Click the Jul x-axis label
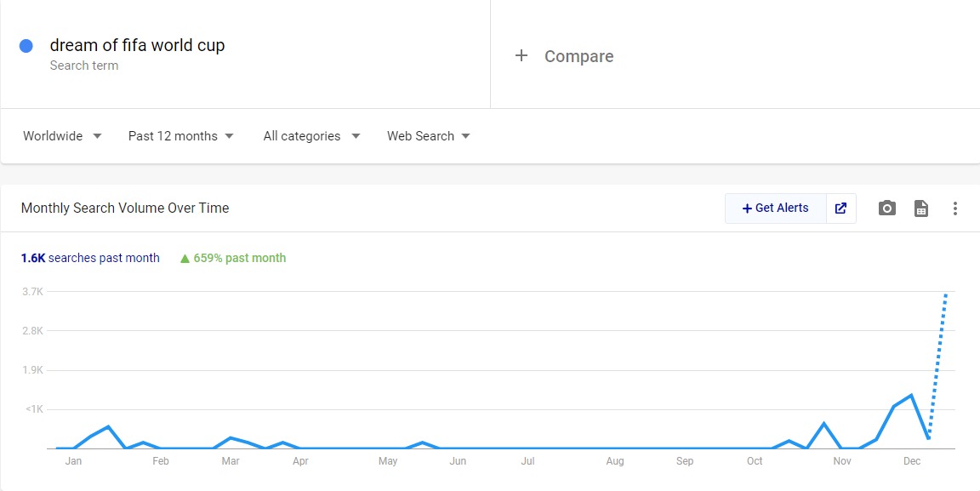The height and width of the screenshot is (491, 980). [x=527, y=461]
